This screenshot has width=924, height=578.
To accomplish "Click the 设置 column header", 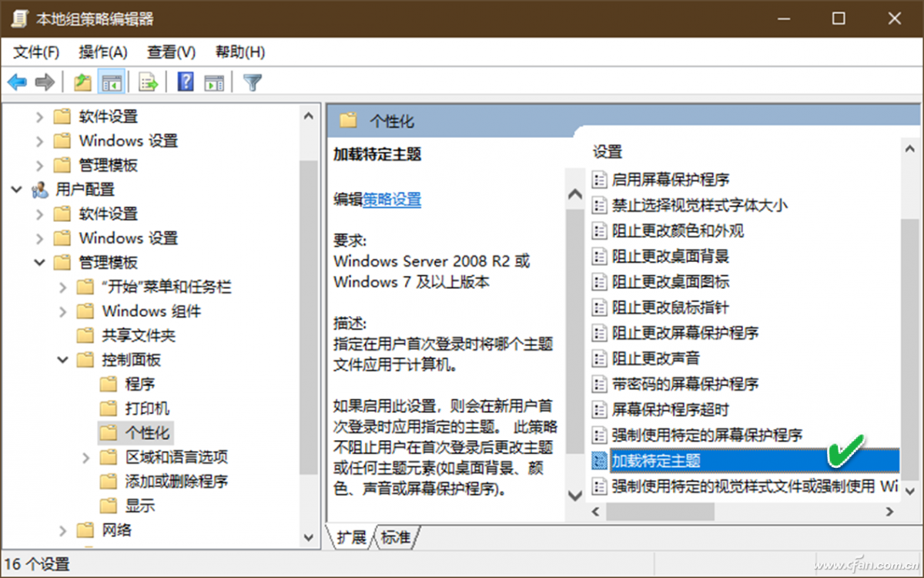I will (608, 152).
